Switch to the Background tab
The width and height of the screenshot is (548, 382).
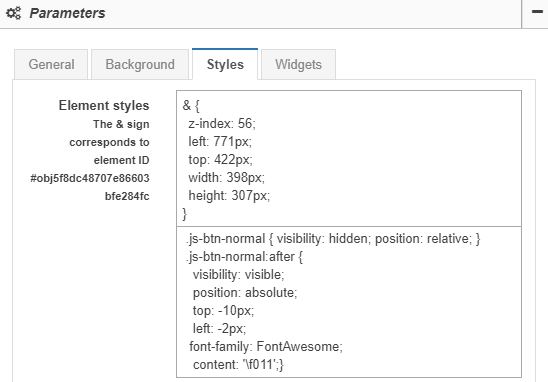(x=140, y=64)
